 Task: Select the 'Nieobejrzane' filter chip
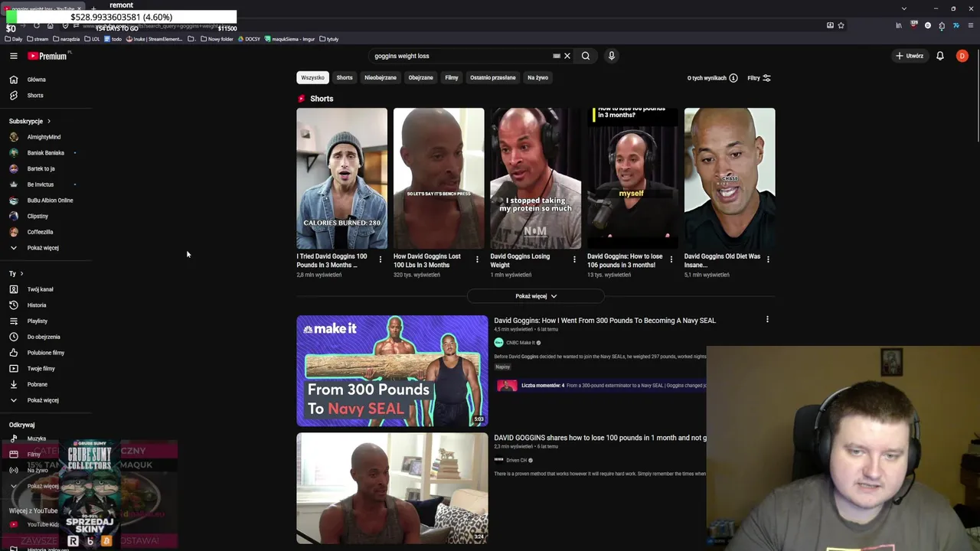click(x=381, y=77)
